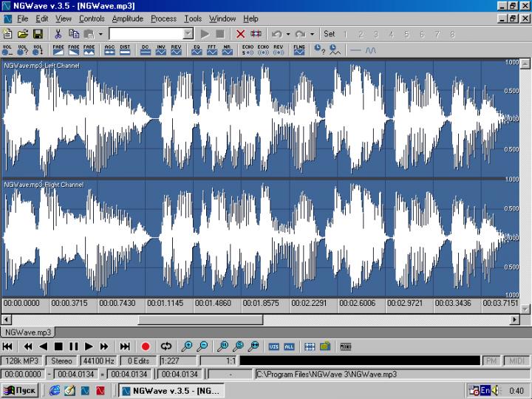Pause playback with the pause button
This screenshot has width=532, height=399.
tap(73, 346)
